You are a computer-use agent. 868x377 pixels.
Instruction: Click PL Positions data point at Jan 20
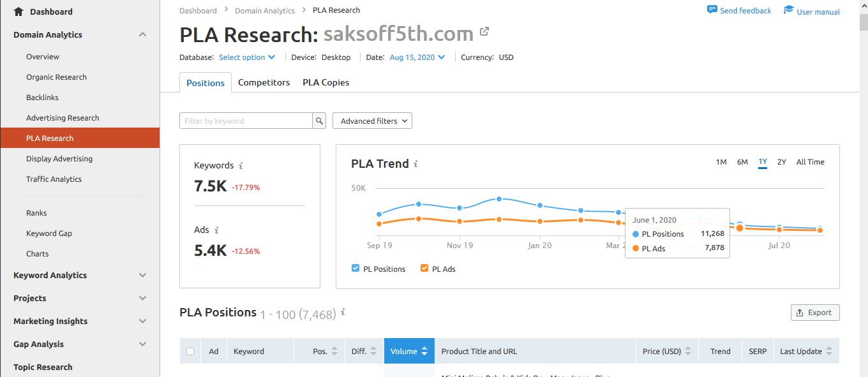(x=540, y=205)
